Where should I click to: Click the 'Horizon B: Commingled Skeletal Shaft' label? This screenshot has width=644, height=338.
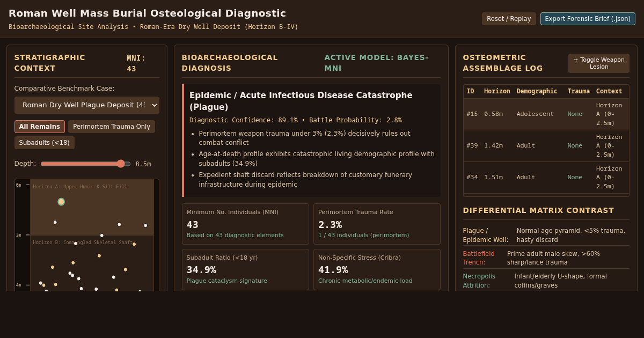click(x=83, y=243)
